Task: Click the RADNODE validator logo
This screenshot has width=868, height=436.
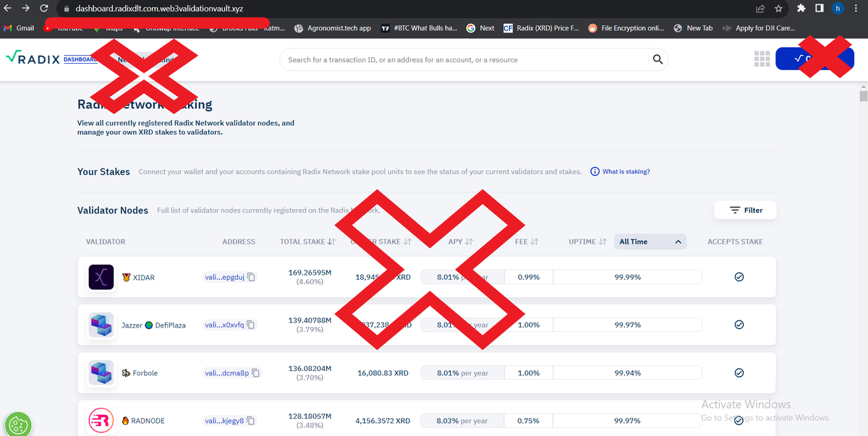Action: click(x=101, y=421)
